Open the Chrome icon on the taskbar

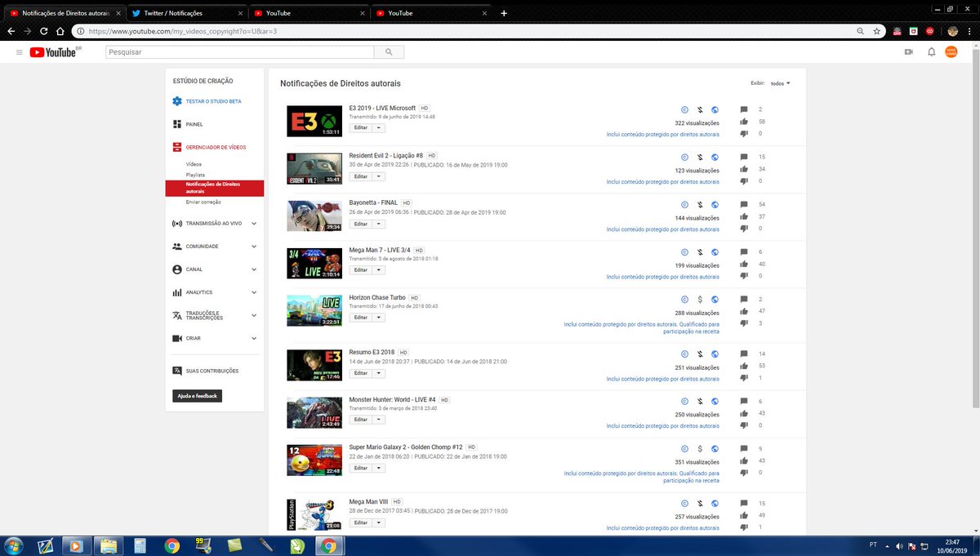(328, 545)
